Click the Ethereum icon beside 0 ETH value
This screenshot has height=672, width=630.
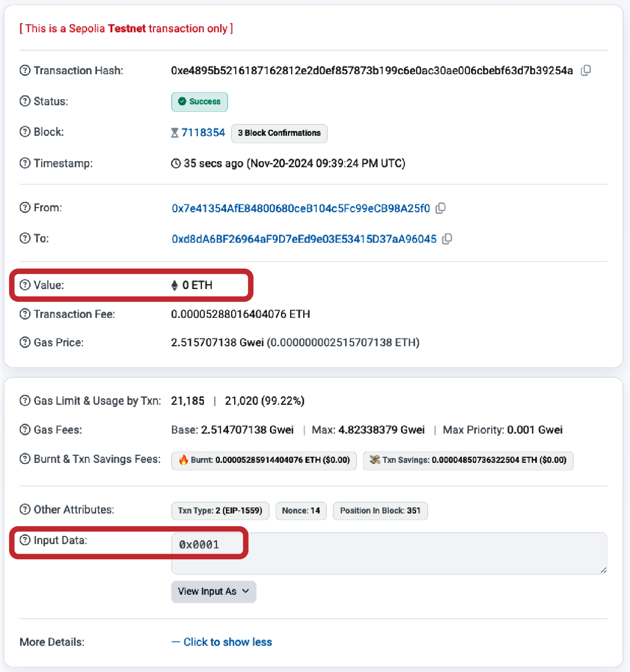click(x=175, y=285)
